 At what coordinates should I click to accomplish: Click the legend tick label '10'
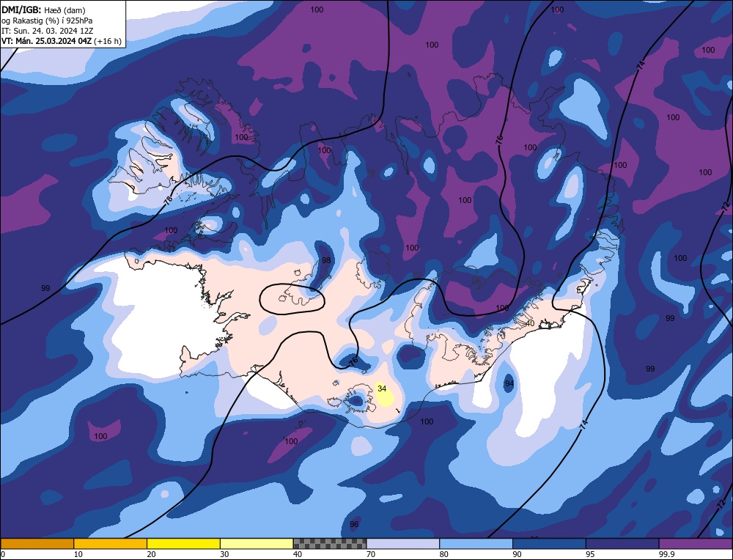78,554
